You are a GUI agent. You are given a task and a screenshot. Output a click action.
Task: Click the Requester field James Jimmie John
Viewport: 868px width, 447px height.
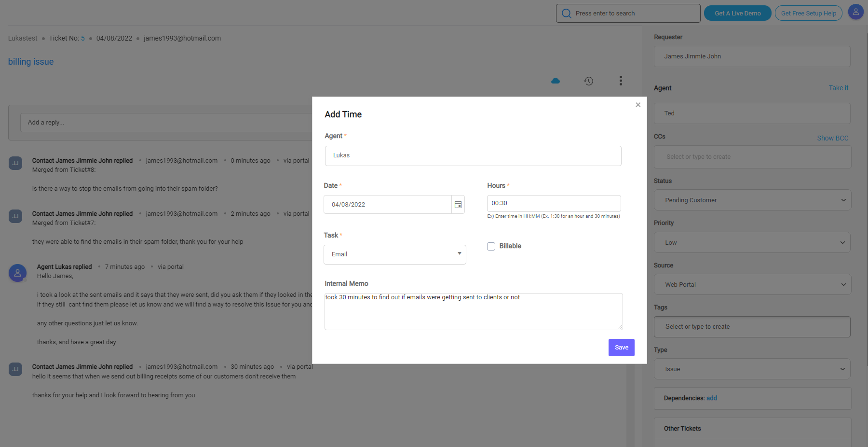752,56
